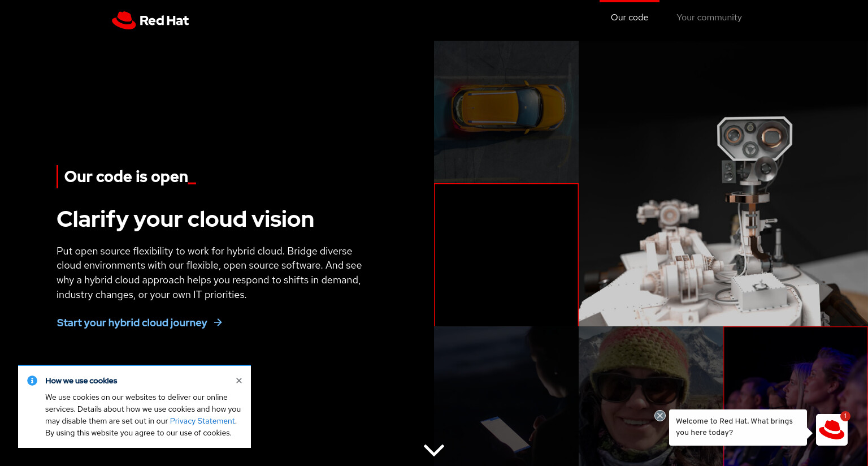Click the Welcome to Red Hat message
Screen dimensions: 868x466
tap(737, 427)
